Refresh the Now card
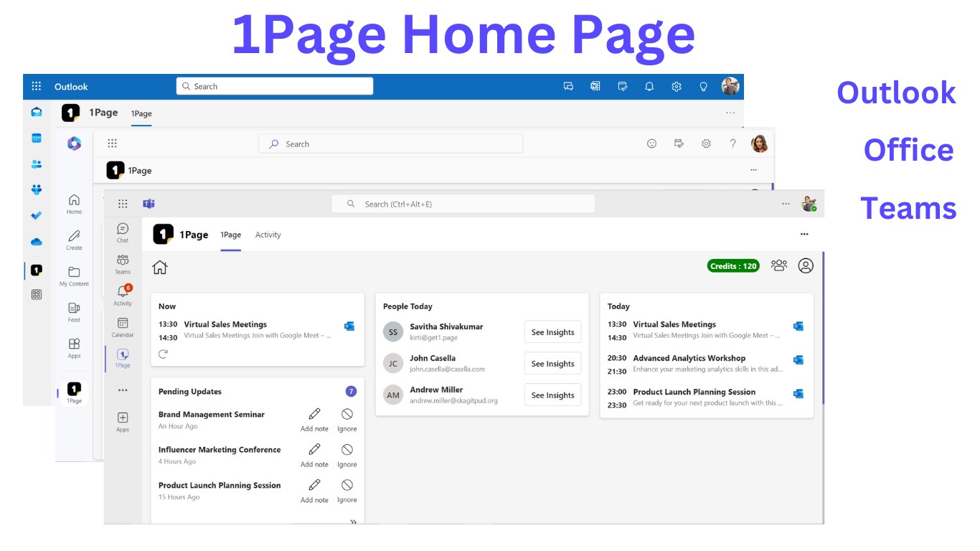Viewport: 980px width, 551px height. point(163,354)
